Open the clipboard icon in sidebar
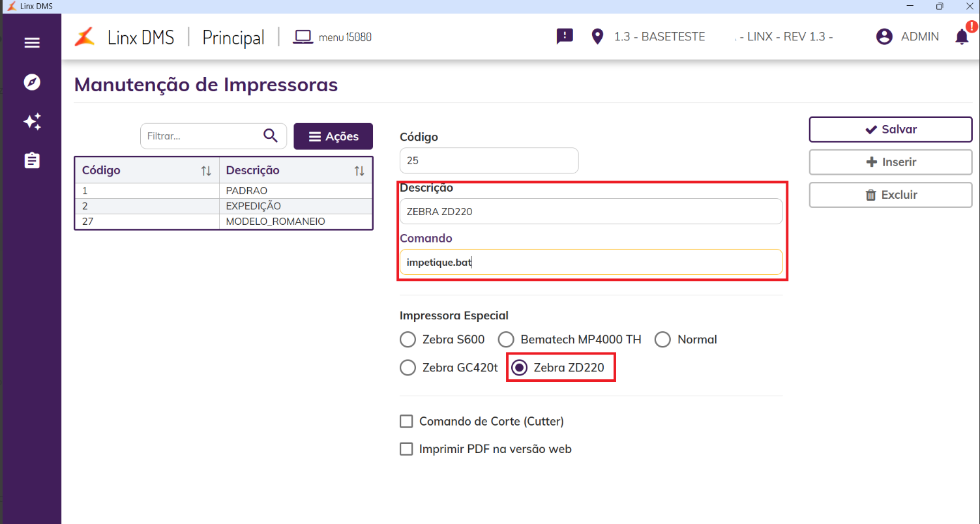The image size is (980, 524). point(32,160)
